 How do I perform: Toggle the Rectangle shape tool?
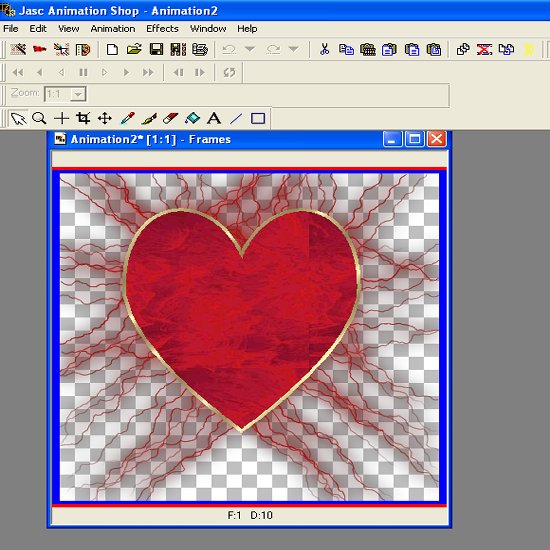click(258, 118)
